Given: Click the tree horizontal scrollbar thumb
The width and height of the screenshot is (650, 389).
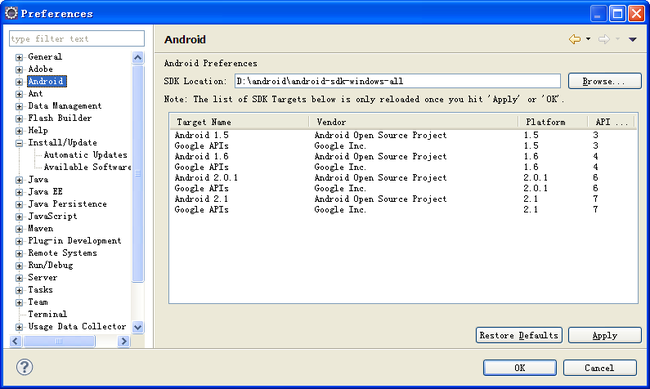Looking at the screenshot, I should [x=59, y=341].
